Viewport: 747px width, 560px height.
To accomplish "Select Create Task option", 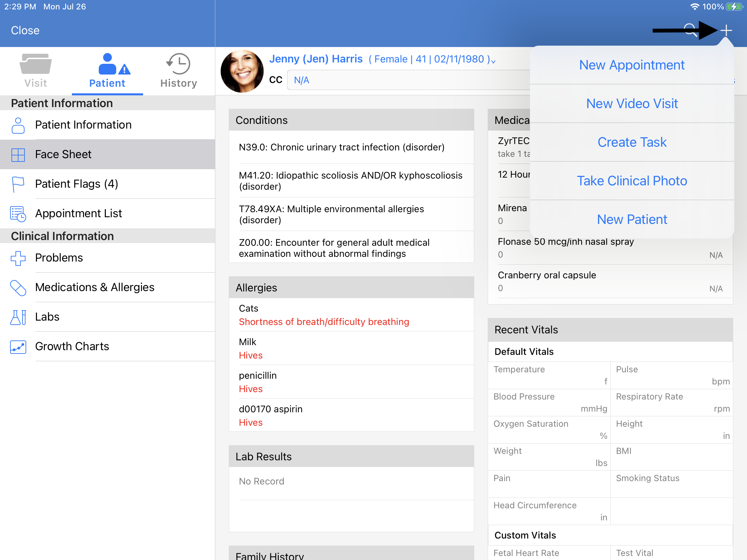I will pos(632,142).
